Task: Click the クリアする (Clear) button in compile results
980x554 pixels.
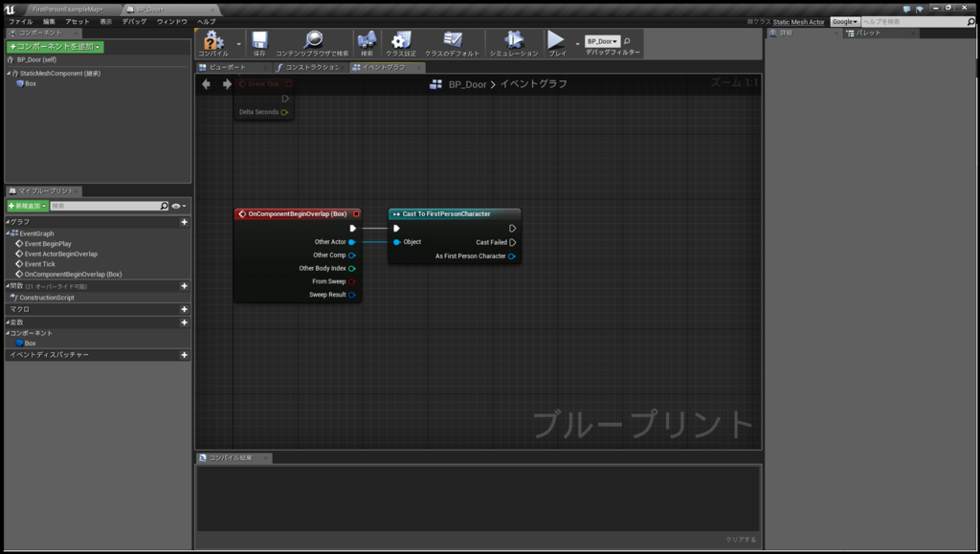Action: (x=741, y=540)
